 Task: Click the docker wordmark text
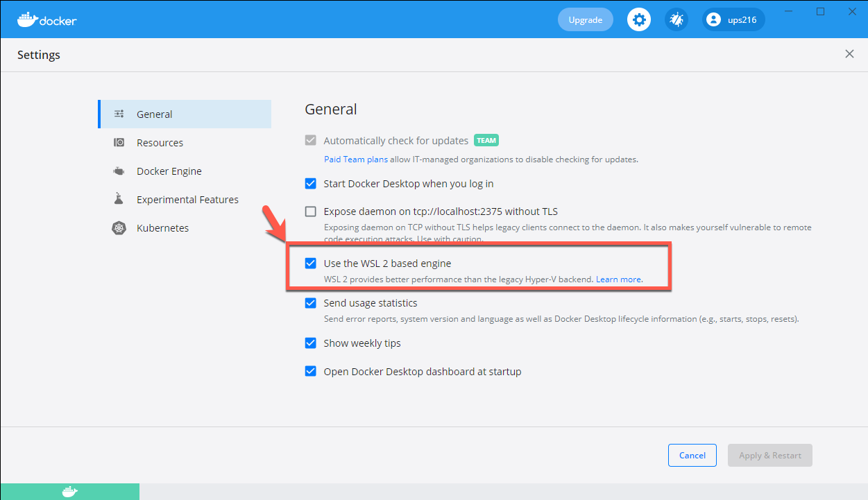tap(58, 21)
